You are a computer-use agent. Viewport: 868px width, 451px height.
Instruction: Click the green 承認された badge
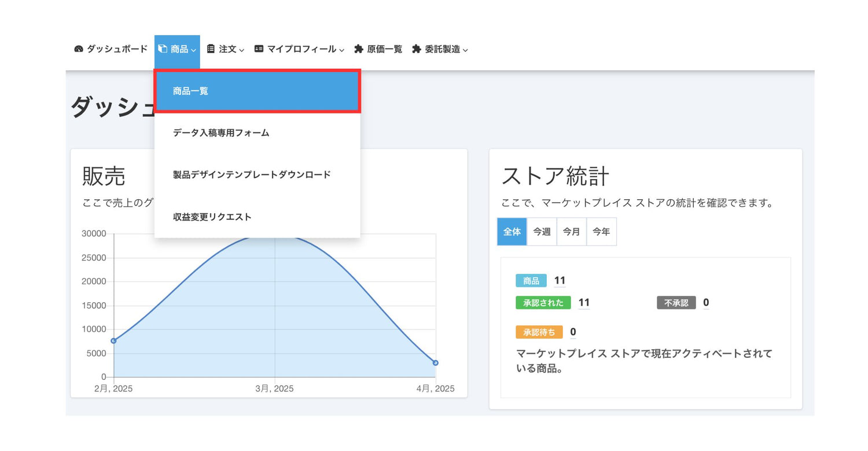tap(543, 303)
